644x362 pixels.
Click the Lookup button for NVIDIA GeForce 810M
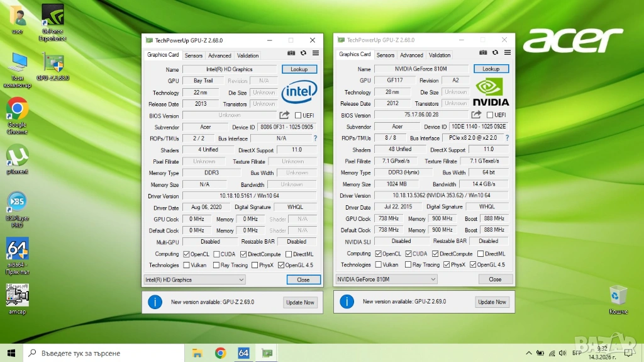(491, 69)
